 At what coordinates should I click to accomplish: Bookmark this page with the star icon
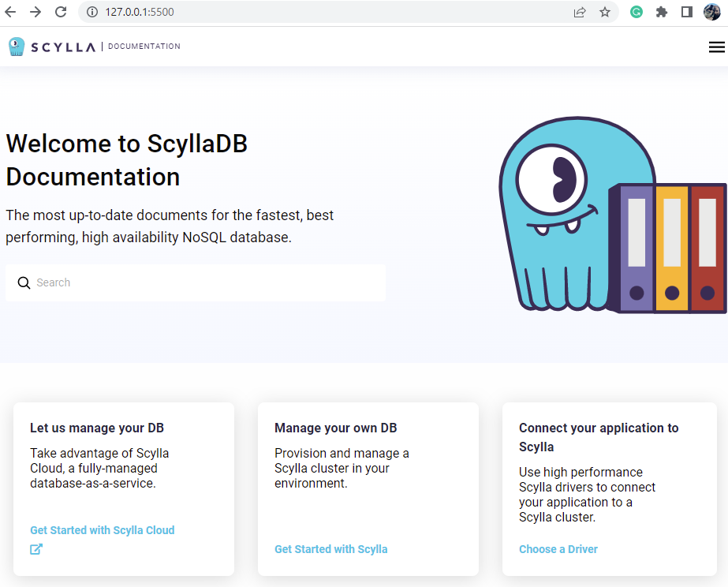click(604, 12)
